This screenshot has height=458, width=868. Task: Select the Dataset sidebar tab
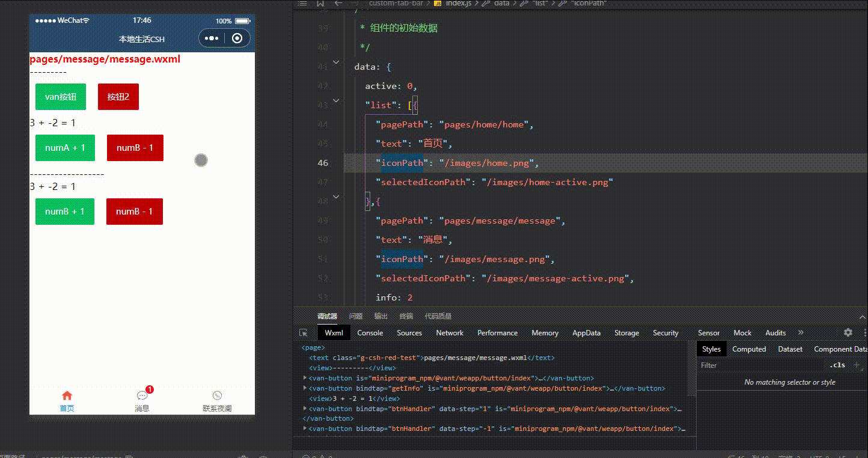(x=790, y=349)
